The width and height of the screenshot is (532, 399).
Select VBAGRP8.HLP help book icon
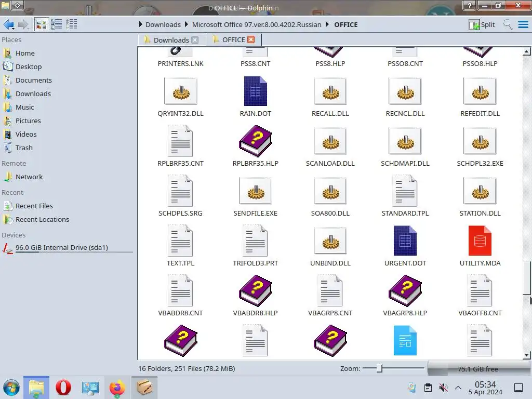pos(405,290)
